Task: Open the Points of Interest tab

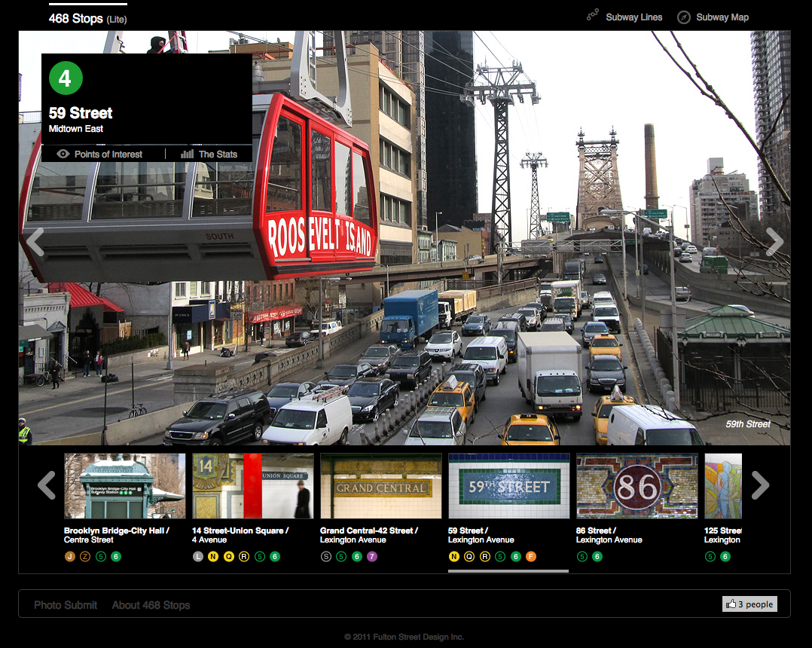Action: click(x=100, y=154)
